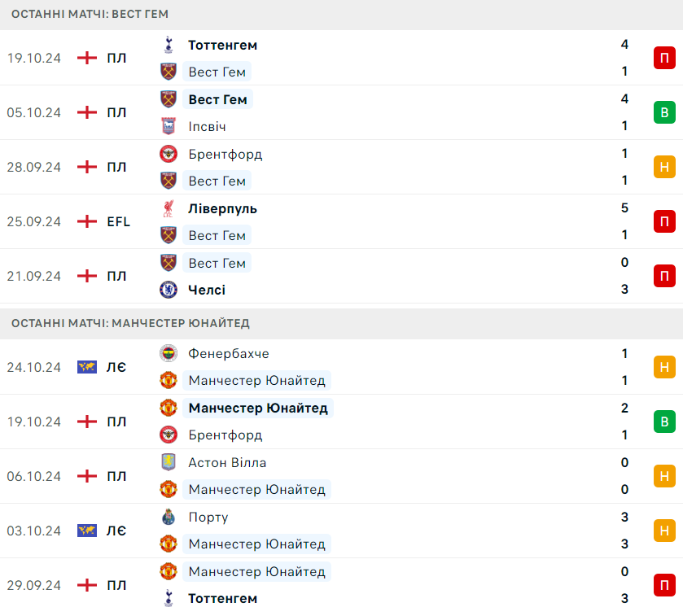Screen dimensions: 683x616
Task: Click the red loss badge for Tottenham–West Ham
Action: point(664,58)
